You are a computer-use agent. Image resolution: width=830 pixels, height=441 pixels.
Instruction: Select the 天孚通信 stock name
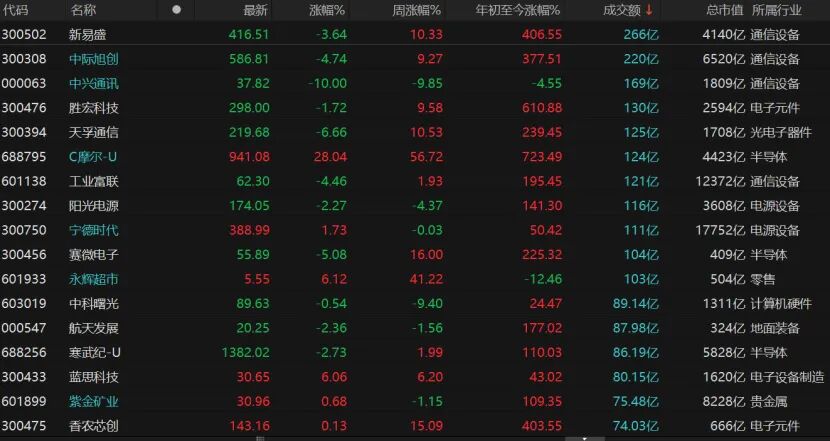pos(94,132)
